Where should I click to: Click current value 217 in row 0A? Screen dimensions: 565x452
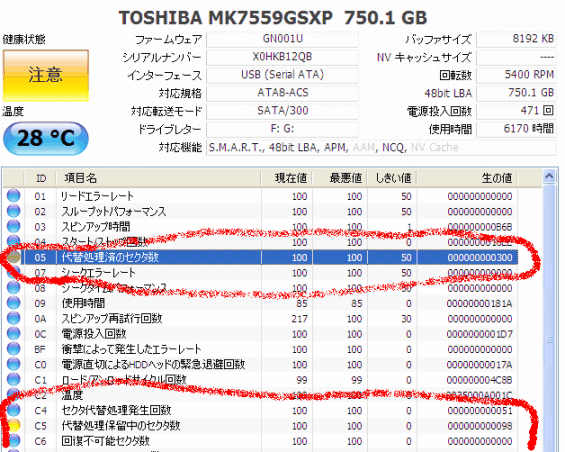pos(299,319)
